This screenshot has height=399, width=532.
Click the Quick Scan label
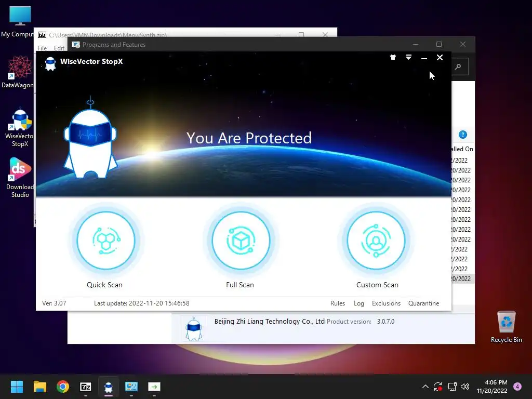pos(104,285)
